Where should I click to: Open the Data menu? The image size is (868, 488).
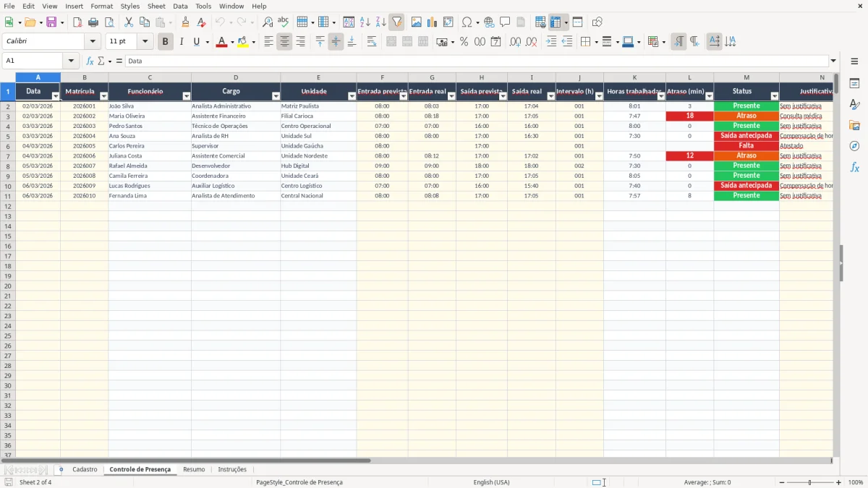[x=180, y=6]
